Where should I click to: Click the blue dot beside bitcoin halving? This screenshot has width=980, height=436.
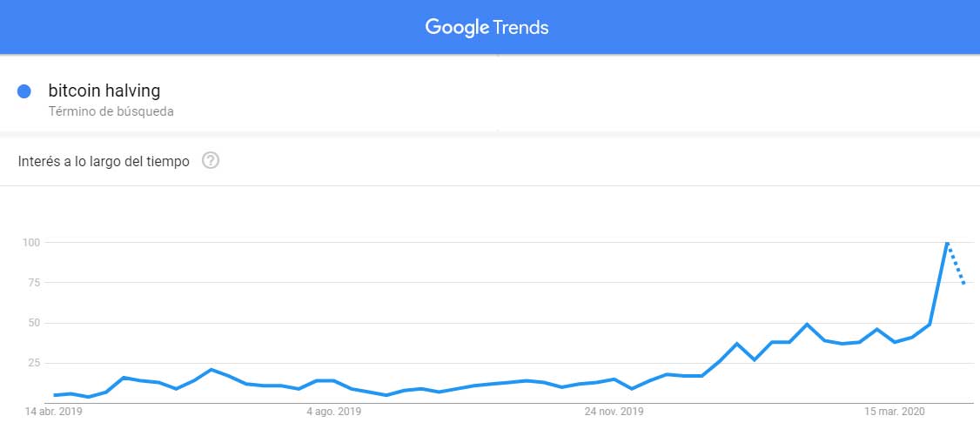[24, 92]
